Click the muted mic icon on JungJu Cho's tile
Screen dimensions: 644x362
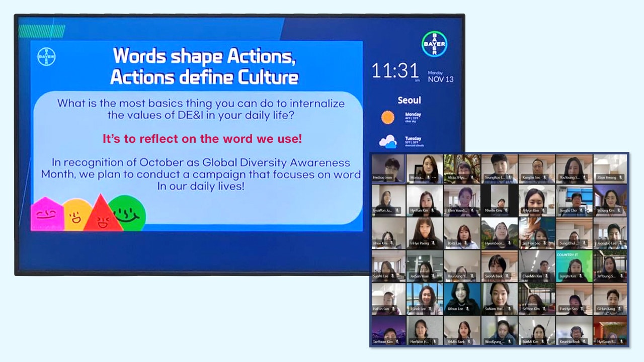pos(582,210)
